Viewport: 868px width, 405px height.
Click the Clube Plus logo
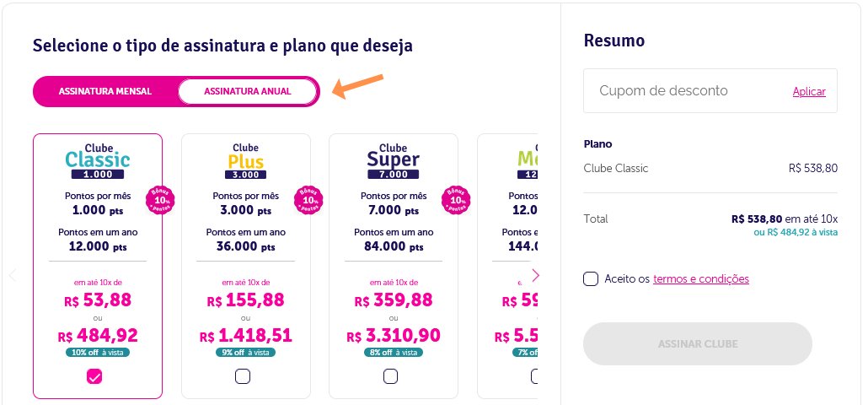pos(246,161)
